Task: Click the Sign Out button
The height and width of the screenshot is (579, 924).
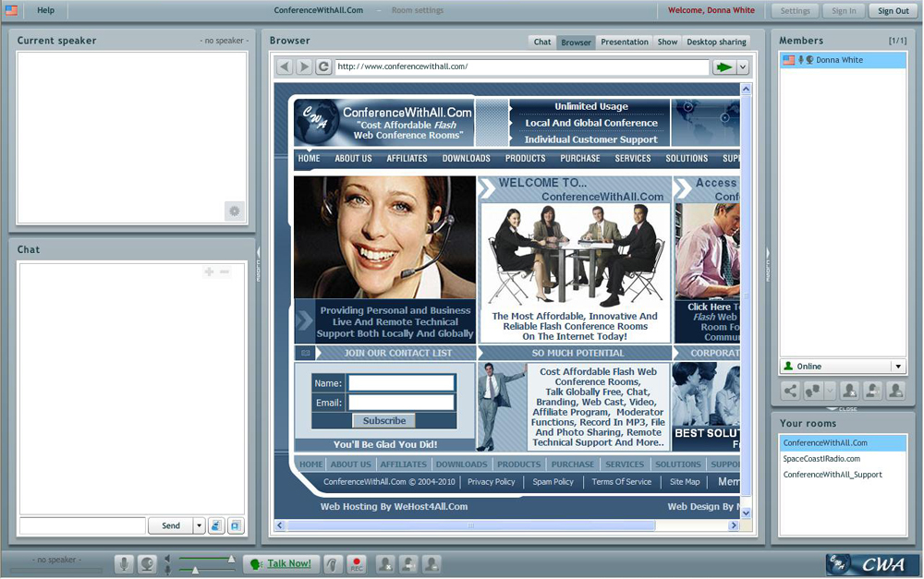Action: [893, 10]
